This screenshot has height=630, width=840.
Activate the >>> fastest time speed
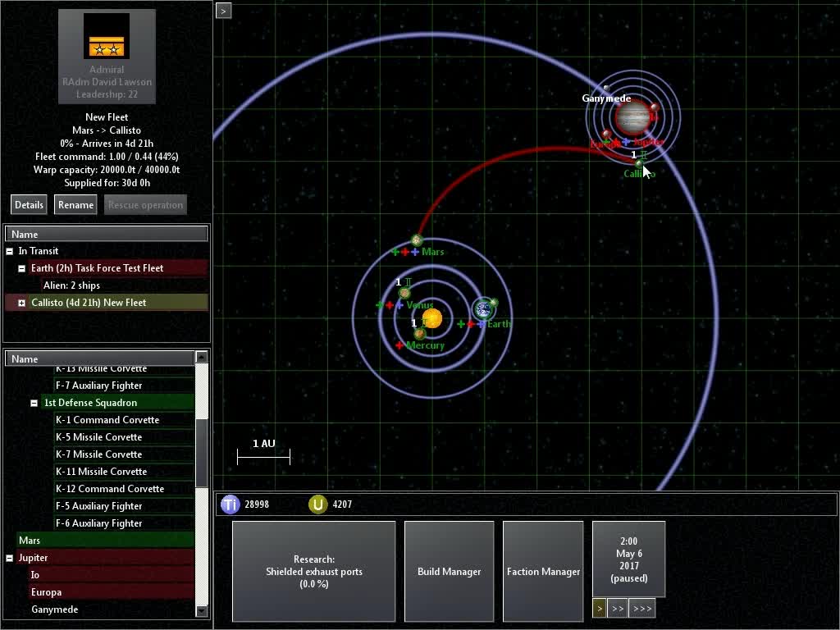coord(641,608)
